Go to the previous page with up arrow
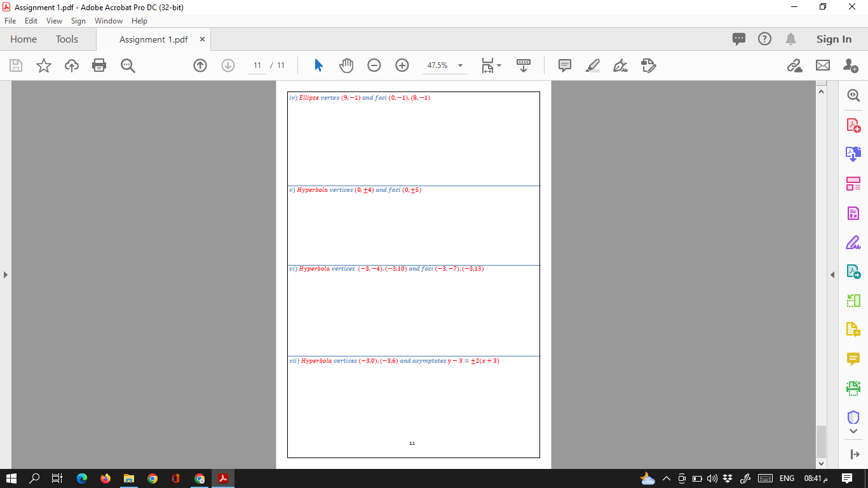 click(x=200, y=65)
